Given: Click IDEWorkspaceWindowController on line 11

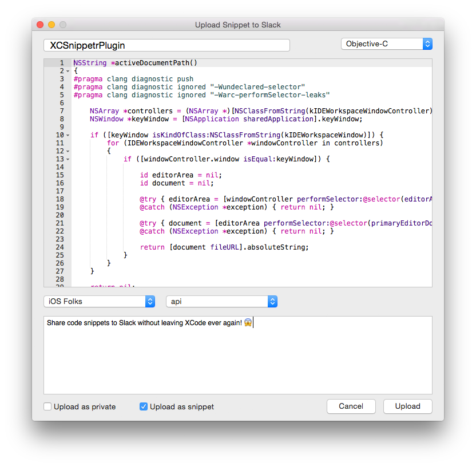Looking at the screenshot, I should (x=185, y=143).
